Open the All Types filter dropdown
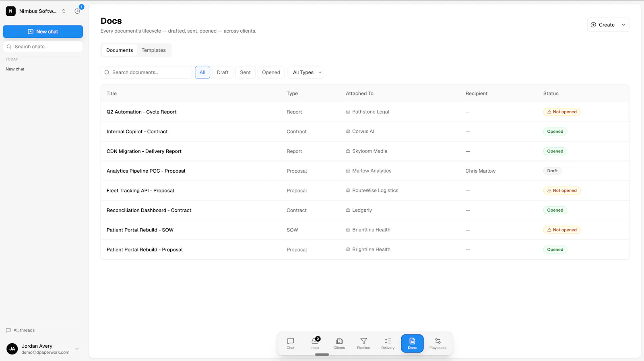This screenshot has width=644, height=361. click(x=305, y=72)
